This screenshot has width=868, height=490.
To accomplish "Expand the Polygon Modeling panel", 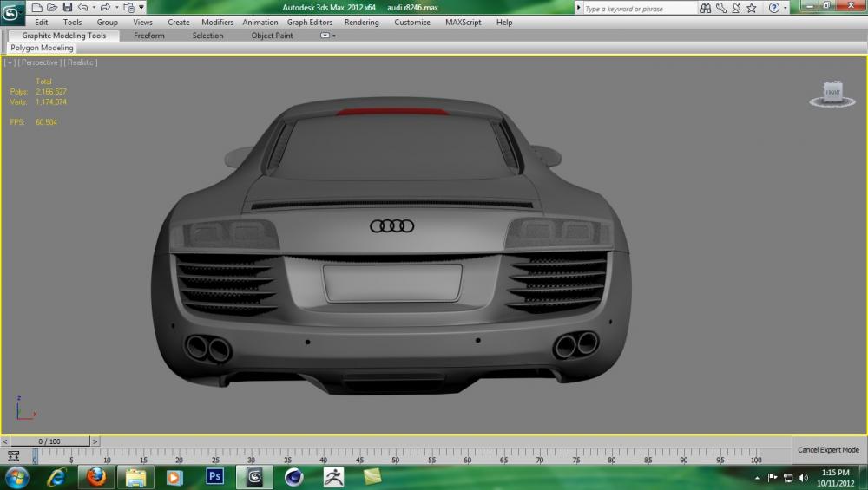I will coord(42,48).
